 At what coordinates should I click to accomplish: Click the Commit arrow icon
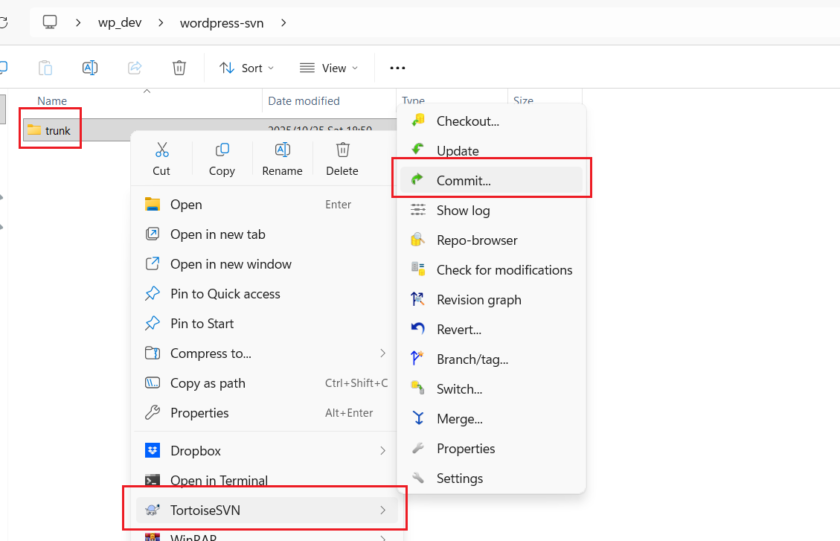[x=418, y=180]
